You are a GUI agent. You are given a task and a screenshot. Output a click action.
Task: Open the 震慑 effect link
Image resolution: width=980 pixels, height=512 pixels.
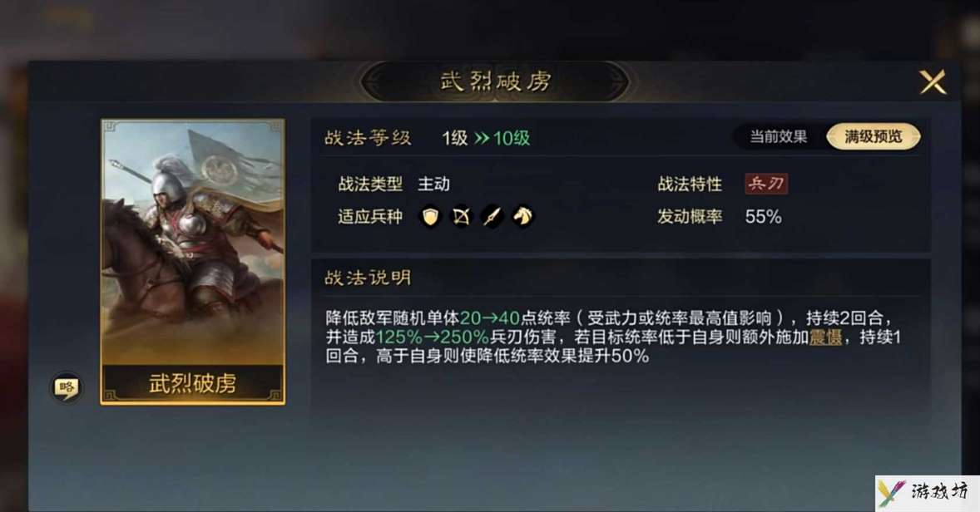825,337
